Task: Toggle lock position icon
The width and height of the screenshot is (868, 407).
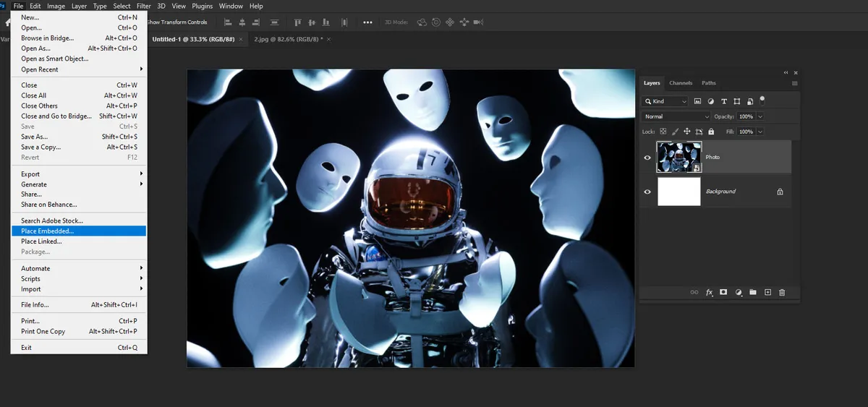Action: point(687,132)
